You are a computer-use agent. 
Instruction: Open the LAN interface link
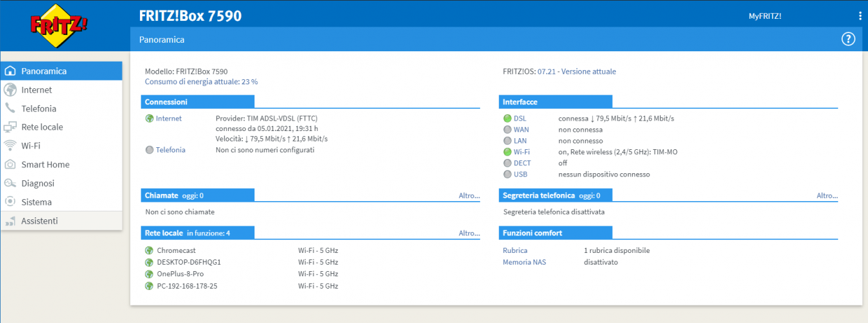(521, 141)
